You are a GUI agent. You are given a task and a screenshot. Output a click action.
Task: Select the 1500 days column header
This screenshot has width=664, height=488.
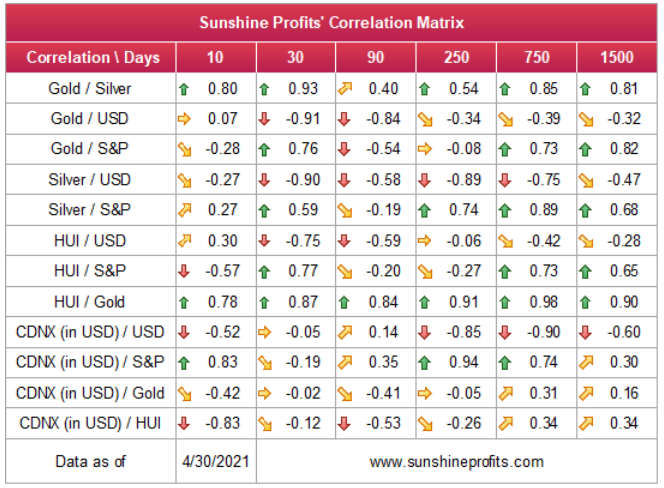click(617, 57)
